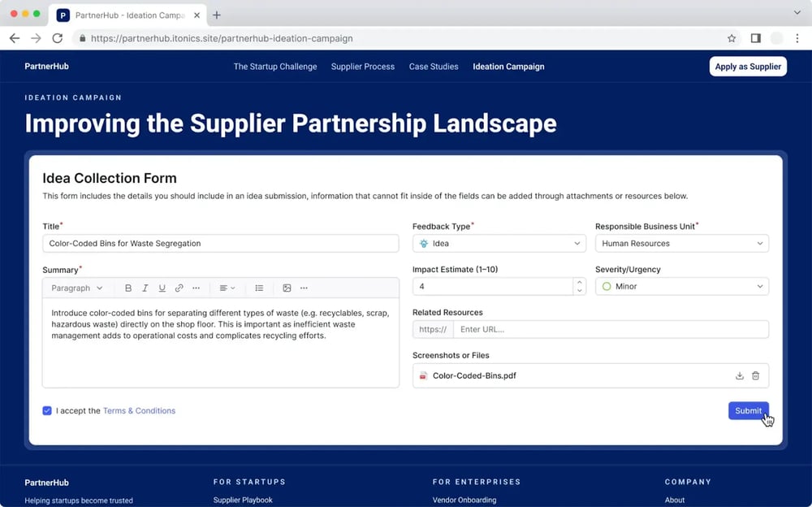Image resolution: width=812 pixels, height=507 pixels.
Task: Open the Terms & Conditions link
Action: pos(139,411)
